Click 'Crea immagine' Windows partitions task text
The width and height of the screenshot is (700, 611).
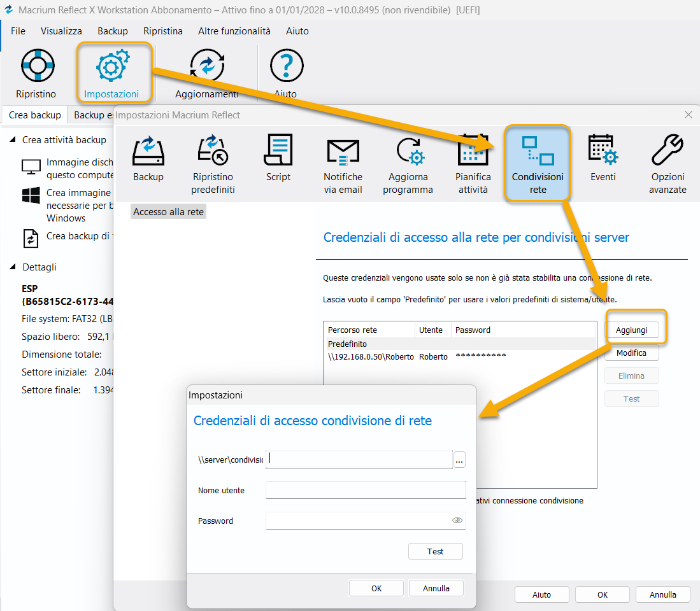pyautogui.click(x=80, y=205)
